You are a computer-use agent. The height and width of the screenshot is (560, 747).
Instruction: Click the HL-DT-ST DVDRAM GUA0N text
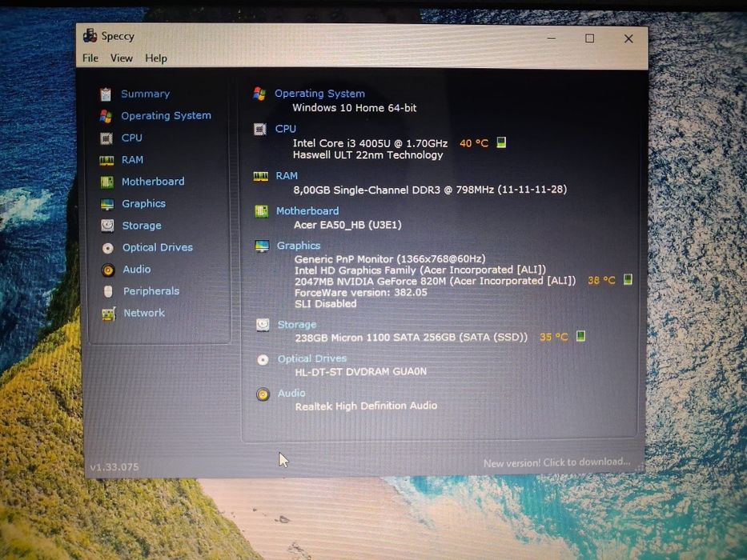click(360, 371)
